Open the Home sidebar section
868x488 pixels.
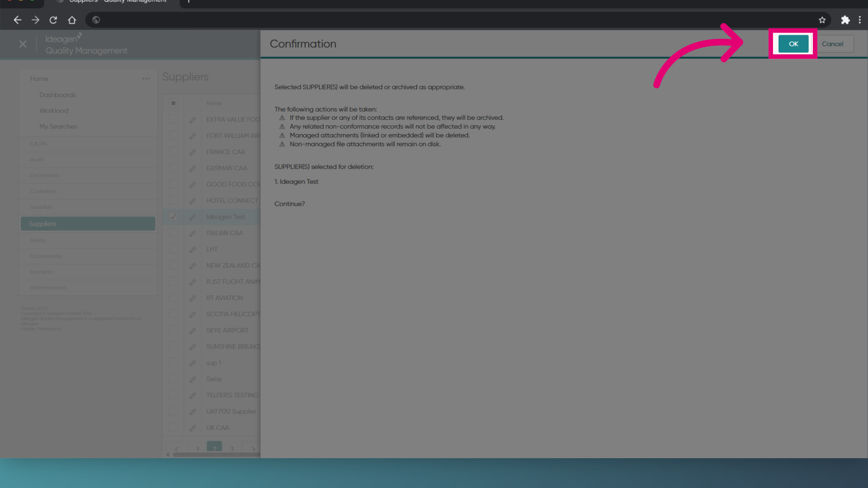(x=39, y=79)
